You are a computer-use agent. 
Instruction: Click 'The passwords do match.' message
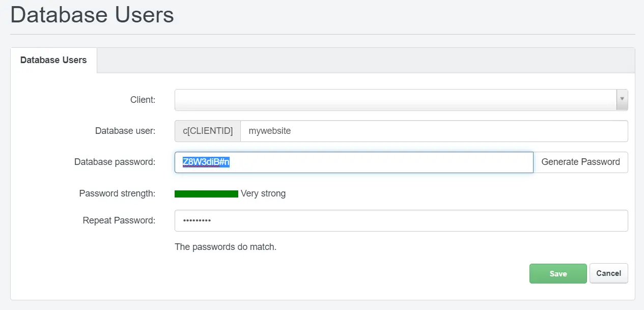tap(226, 247)
